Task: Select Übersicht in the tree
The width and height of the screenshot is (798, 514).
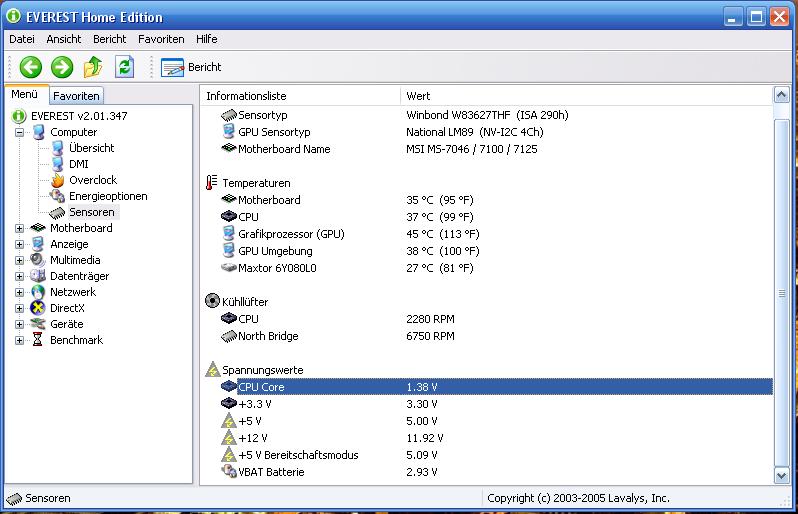Action: click(x=92, y=148)
